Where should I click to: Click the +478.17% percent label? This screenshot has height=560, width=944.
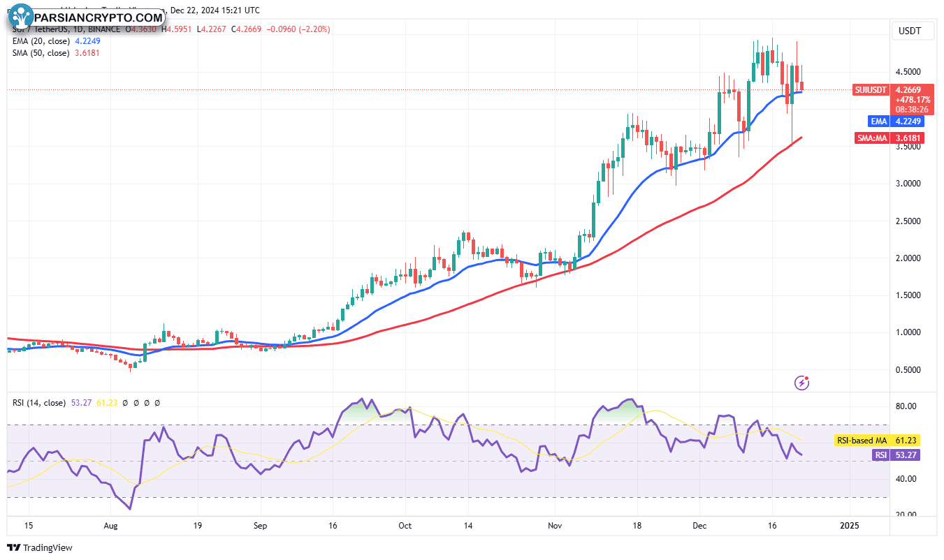click(x=913, y=100)
